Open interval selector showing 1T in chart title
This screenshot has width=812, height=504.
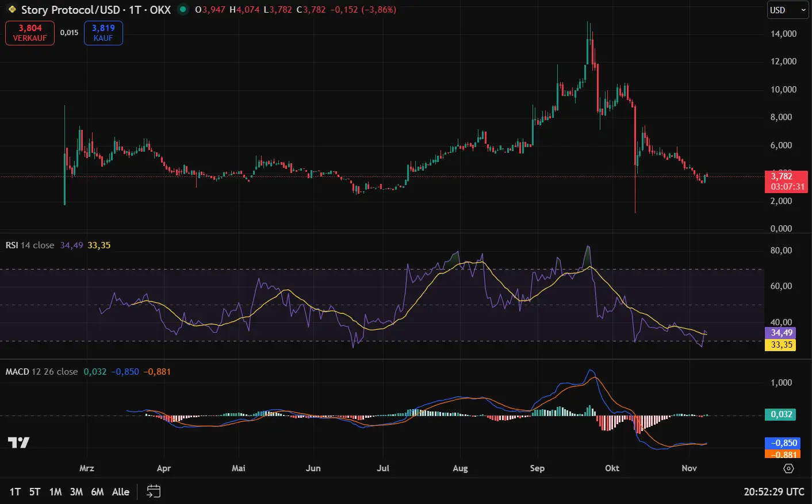[133, 10]
